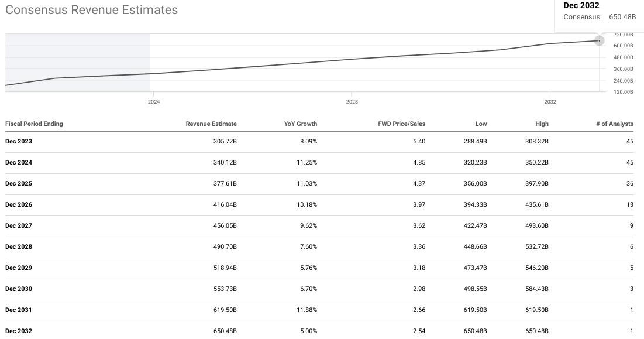The width and height of the screenshot is (644, 339).
Task: Select the Dec 2023 row label
Action: 19,142
